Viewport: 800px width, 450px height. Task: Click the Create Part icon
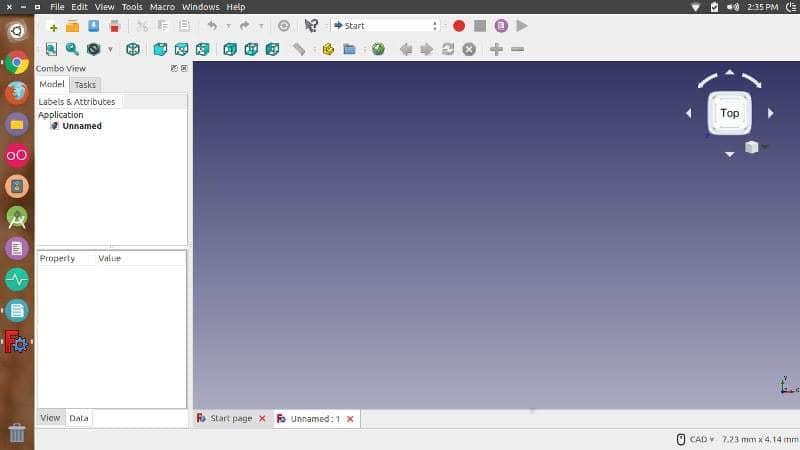[328, 49]
